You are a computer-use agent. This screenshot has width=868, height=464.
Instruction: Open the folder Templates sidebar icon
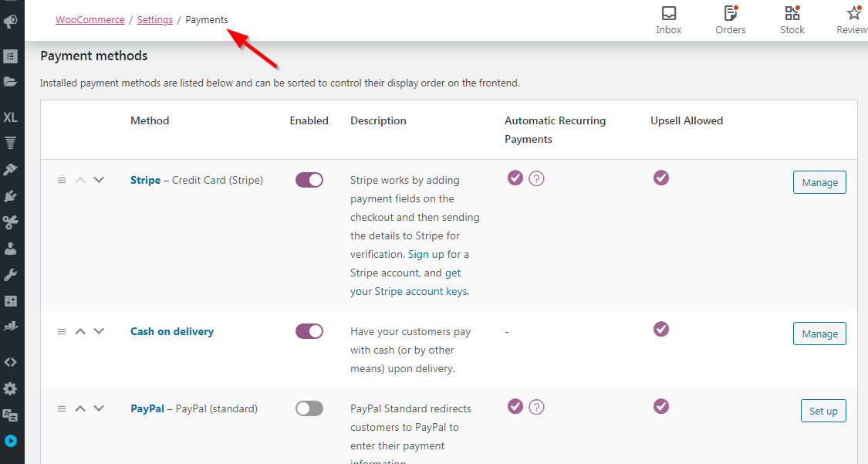(11, 82)
